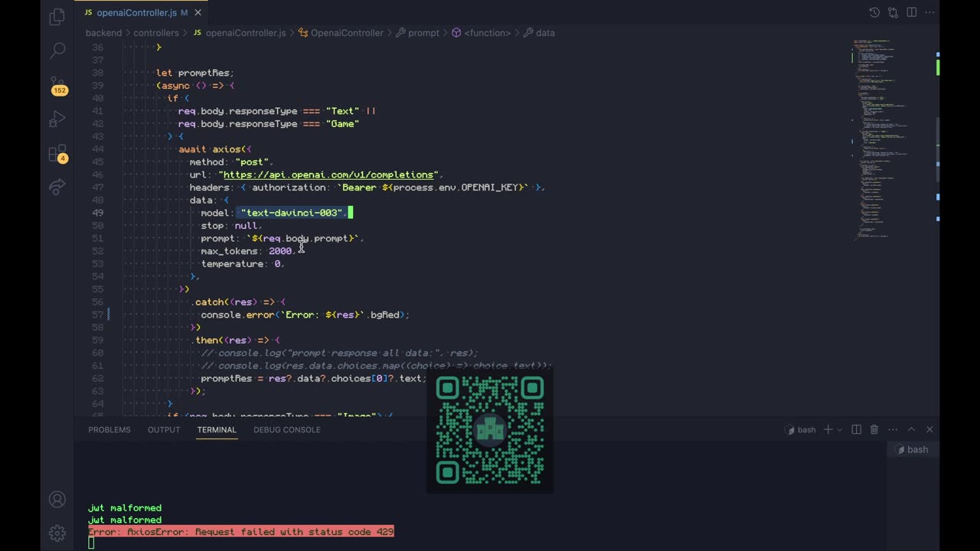Click the <function> breadcrumb segment

tap(482, 33)
